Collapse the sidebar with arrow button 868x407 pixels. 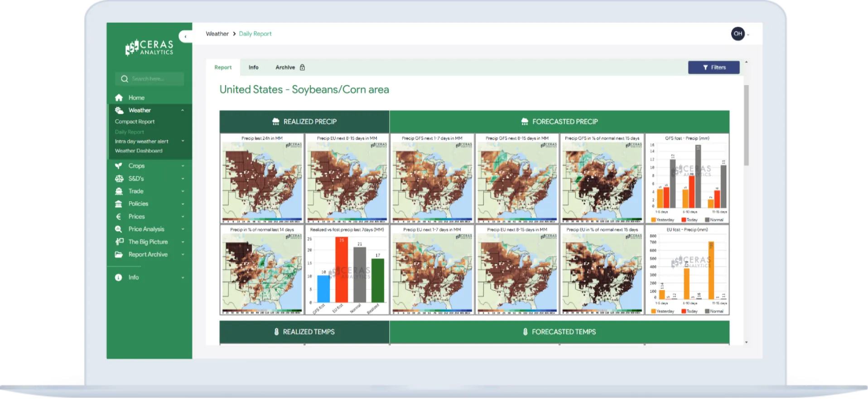[x=186, y=36]
